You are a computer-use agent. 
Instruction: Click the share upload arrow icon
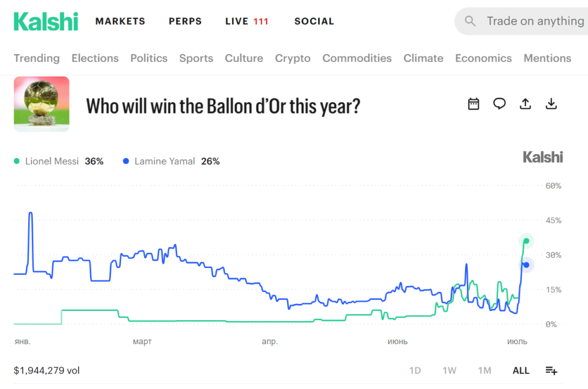(x=525, y=104)
